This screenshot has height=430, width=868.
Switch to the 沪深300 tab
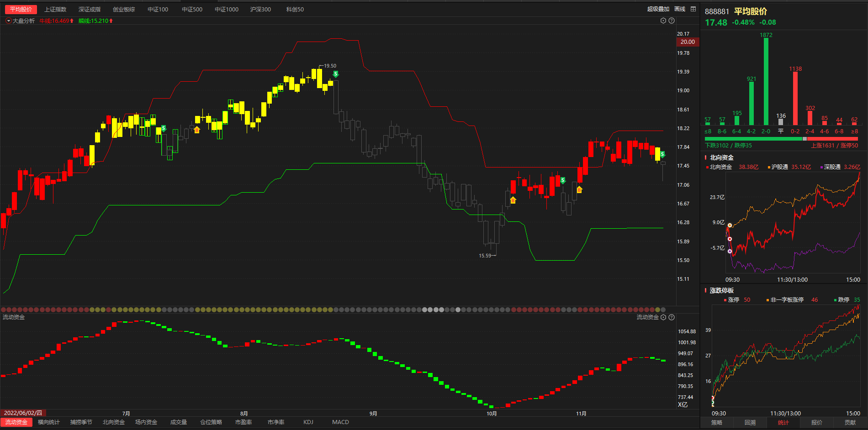click(261, 9)
